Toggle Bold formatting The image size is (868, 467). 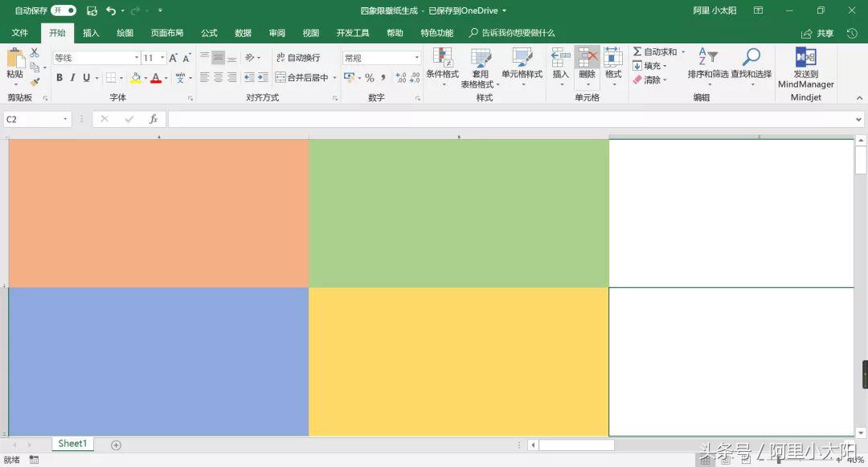click(x=59, y=78)
